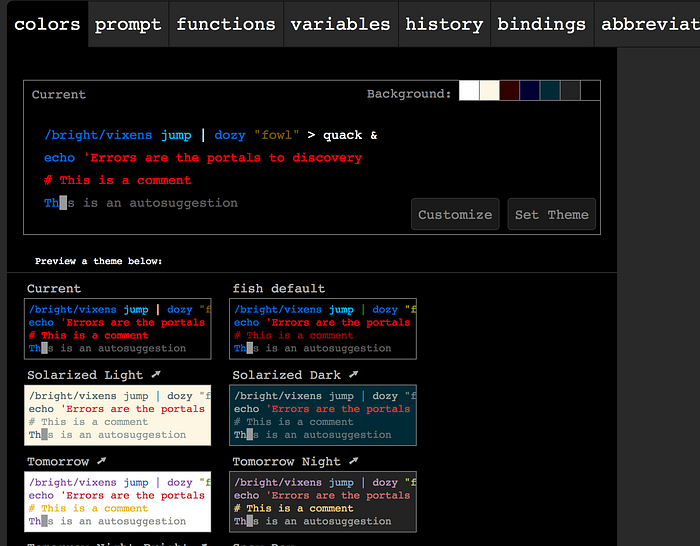Click the "fowl" string in main preview
Viewport: 700px width, 546px height.
pyautogui.click(x=276, y=135)
